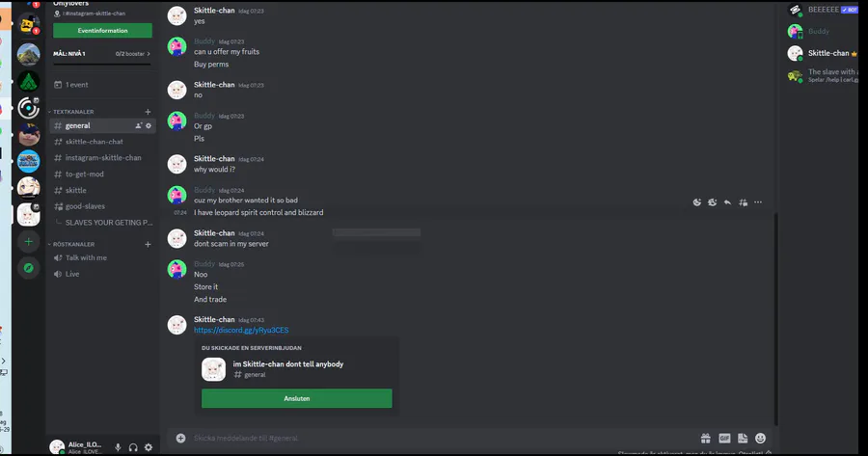Collapse the Röstkanaler category
Viewport: 868px width, 456px height.
pos(73,244)
